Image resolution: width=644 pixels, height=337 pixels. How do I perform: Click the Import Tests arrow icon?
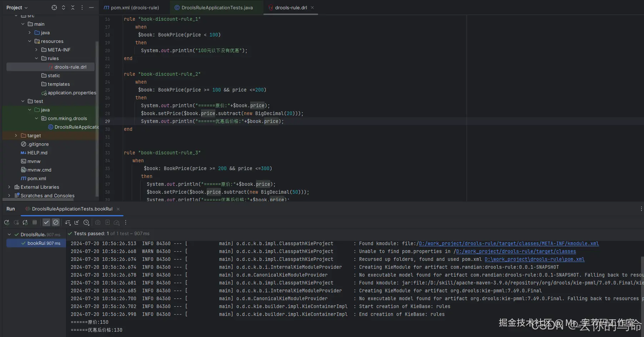coord(77,222)
